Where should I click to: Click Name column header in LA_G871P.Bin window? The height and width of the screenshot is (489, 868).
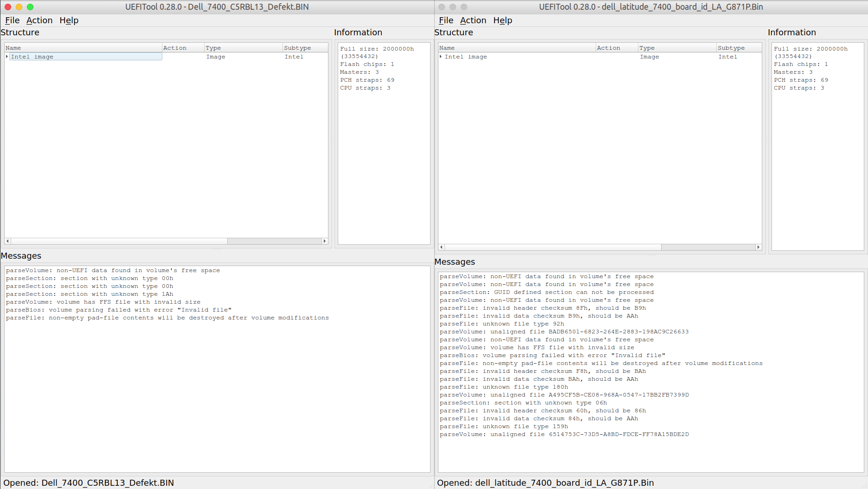[x=517, y=48]
